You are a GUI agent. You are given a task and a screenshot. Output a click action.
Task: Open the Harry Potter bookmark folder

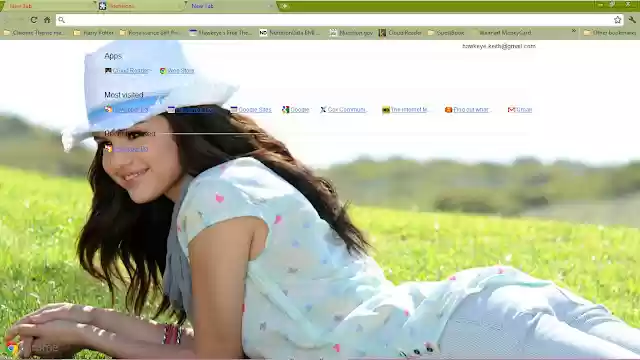93,33
